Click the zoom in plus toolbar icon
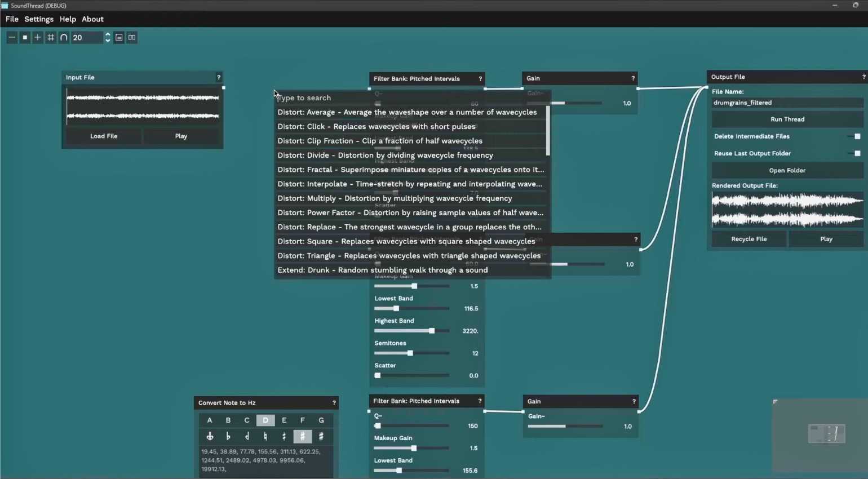Viewport: 868px width, 479px height. 38,38
